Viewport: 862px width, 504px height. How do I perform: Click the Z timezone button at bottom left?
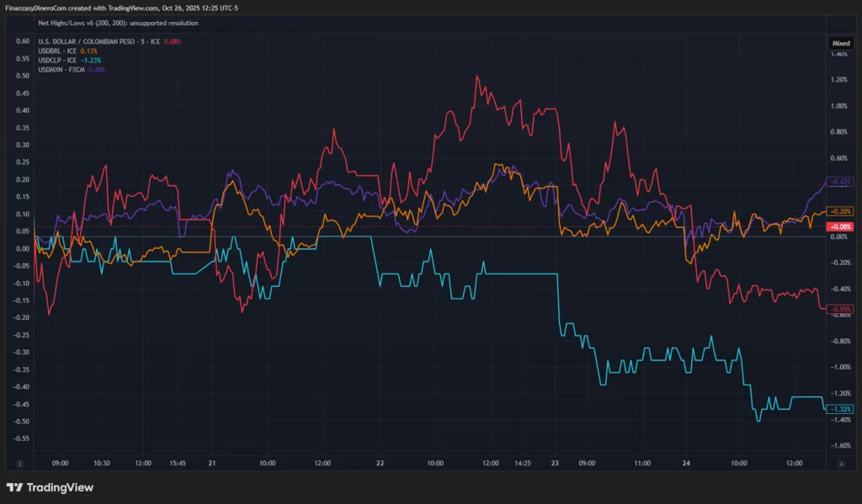click(x=19, y=463)
